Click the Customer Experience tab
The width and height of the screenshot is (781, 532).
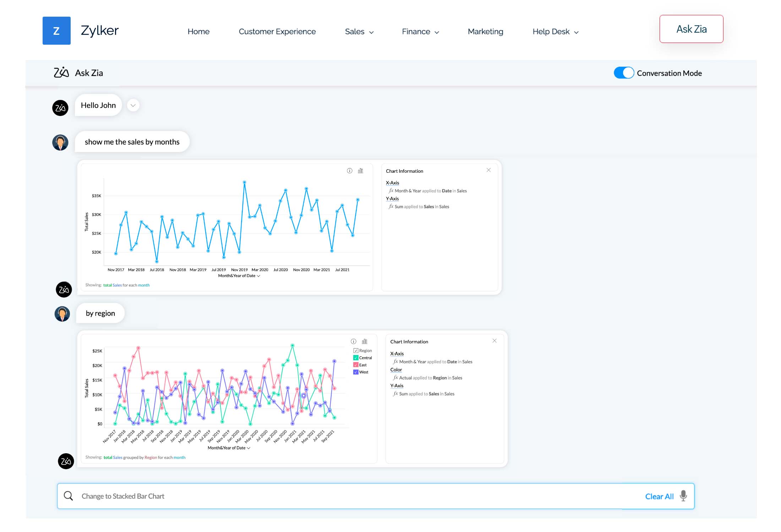[x=277, y=31]
